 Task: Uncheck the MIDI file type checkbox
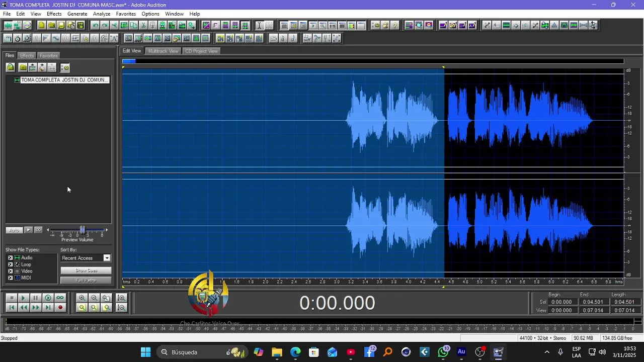click(10, 278)
